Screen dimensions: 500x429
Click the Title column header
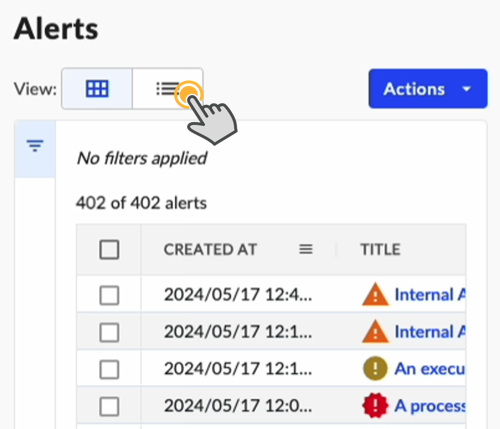[x=380, y=249]
